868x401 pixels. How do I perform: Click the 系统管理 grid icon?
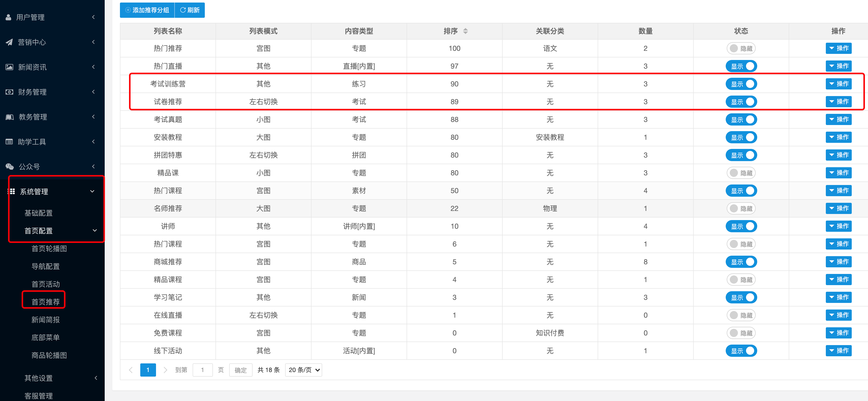tap(12, 191)
